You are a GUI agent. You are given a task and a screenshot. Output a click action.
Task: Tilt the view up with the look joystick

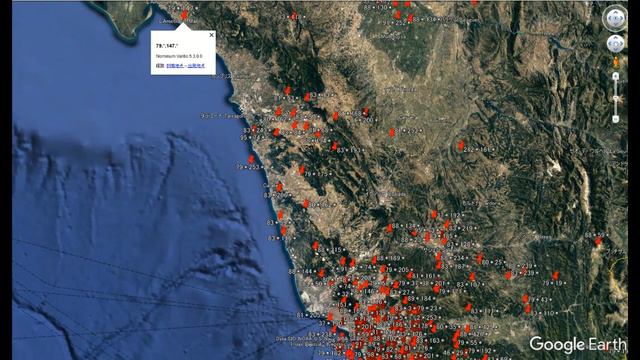click(615, 12)
